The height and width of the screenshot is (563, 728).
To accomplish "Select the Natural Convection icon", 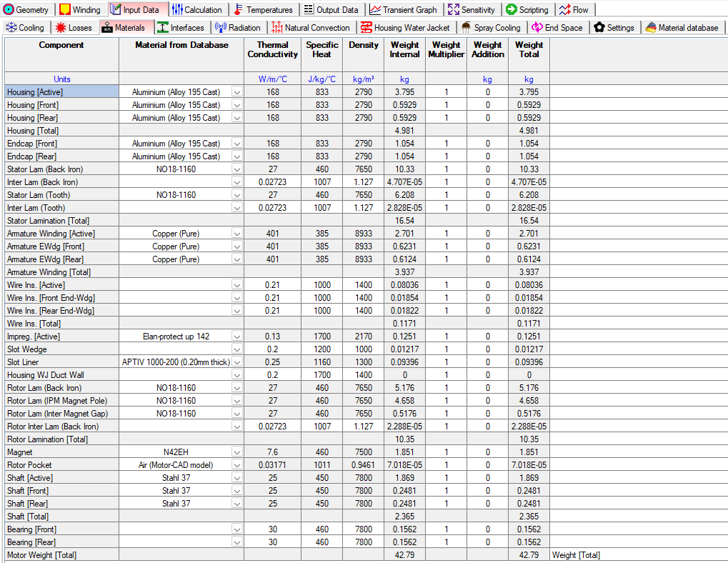I will click(277, 27).
